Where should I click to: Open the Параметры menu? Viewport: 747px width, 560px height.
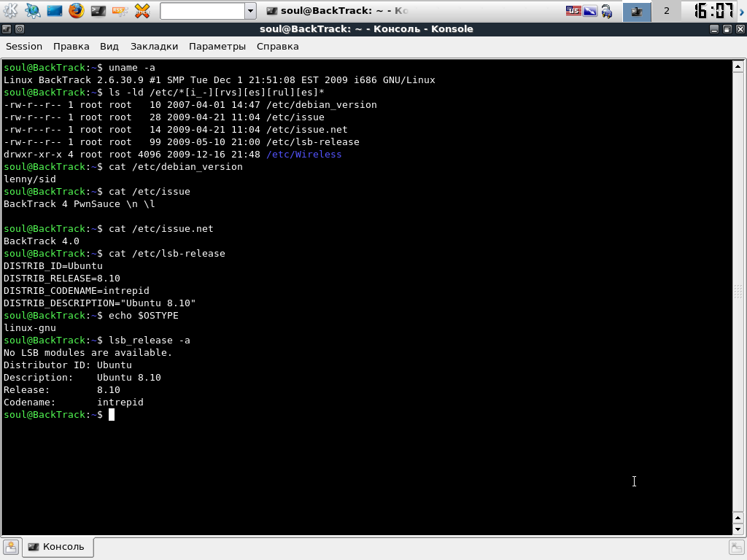[217, 47]
